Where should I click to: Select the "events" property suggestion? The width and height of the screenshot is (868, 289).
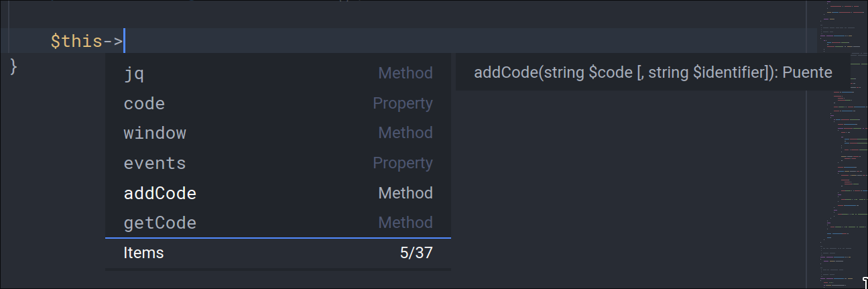pos(155,163)
